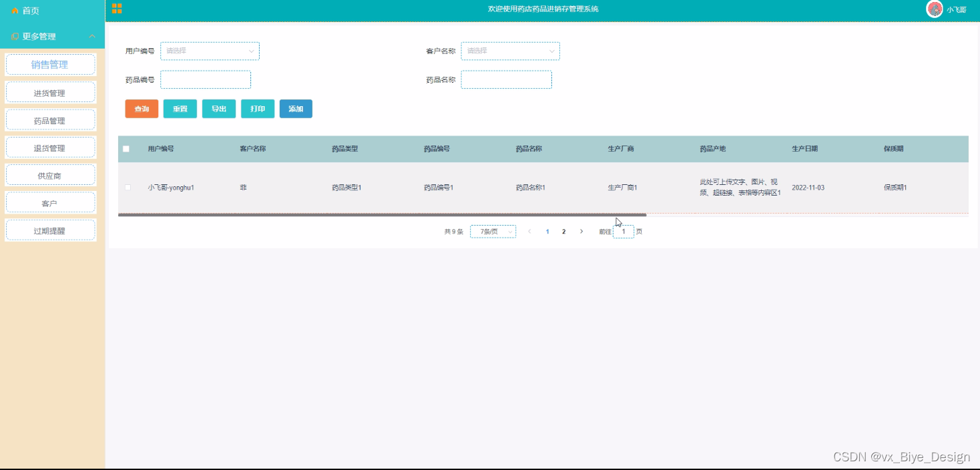Viewport: 980px width, 470px height.
Task: Go to 首页 in the sidebar
Action: 31,11
